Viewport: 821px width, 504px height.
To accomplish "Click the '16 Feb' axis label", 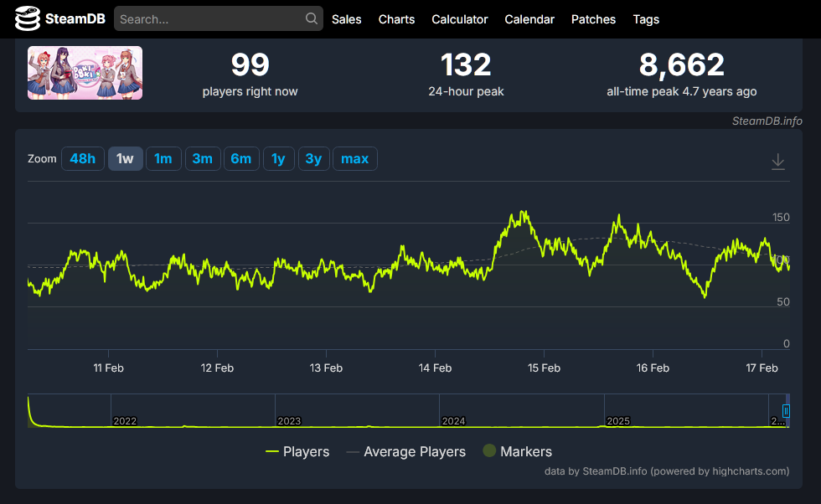I will [x=653, y=368].
